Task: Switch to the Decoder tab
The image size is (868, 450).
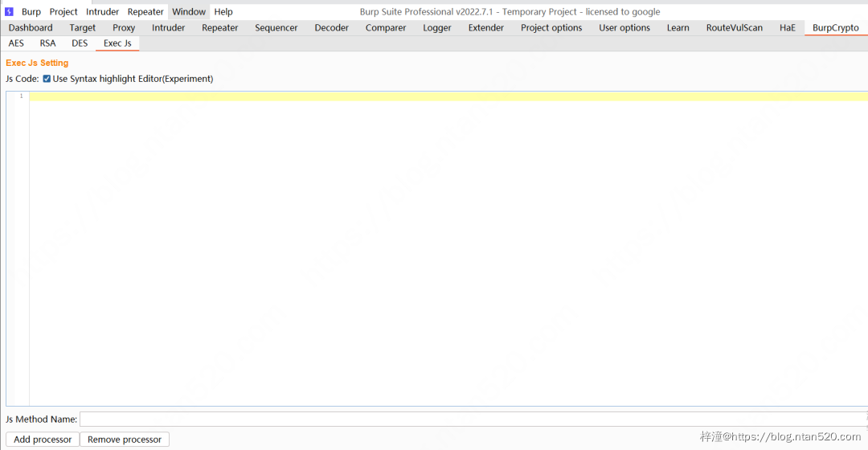Action: click(332, 27)
